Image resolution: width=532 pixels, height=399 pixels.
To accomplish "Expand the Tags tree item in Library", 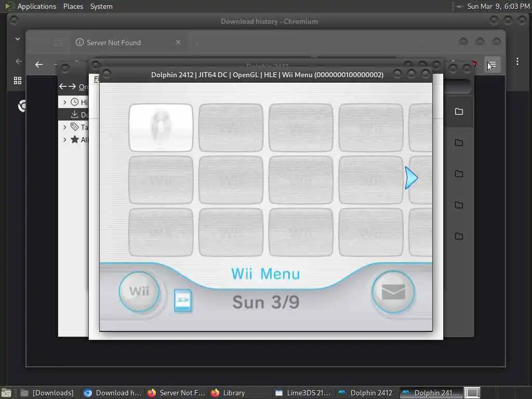I will (x=64, y=127).
